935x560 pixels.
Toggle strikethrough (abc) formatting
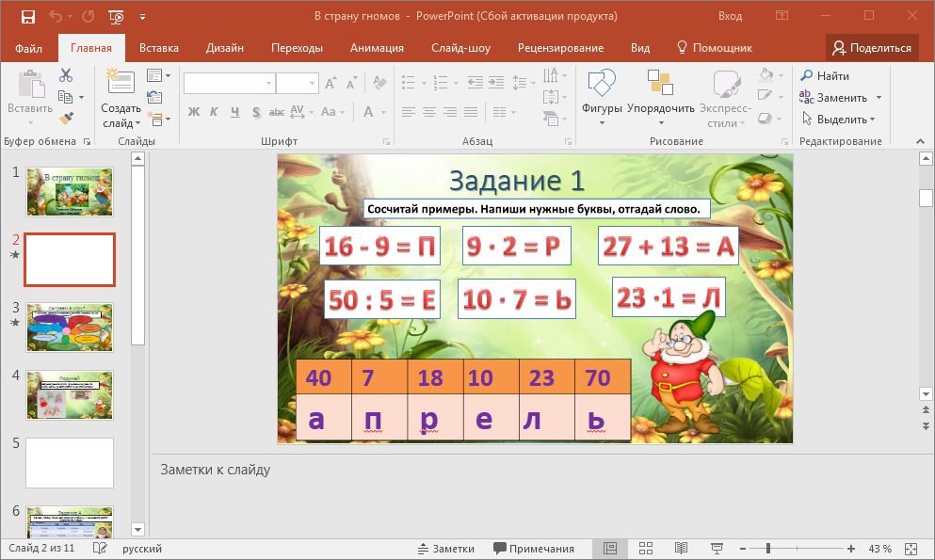[277, 112]
